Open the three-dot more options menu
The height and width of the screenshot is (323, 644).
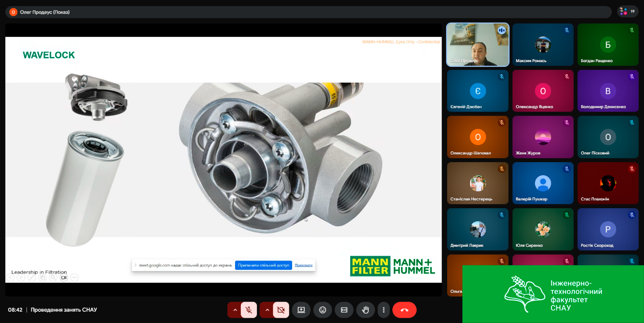384,310
